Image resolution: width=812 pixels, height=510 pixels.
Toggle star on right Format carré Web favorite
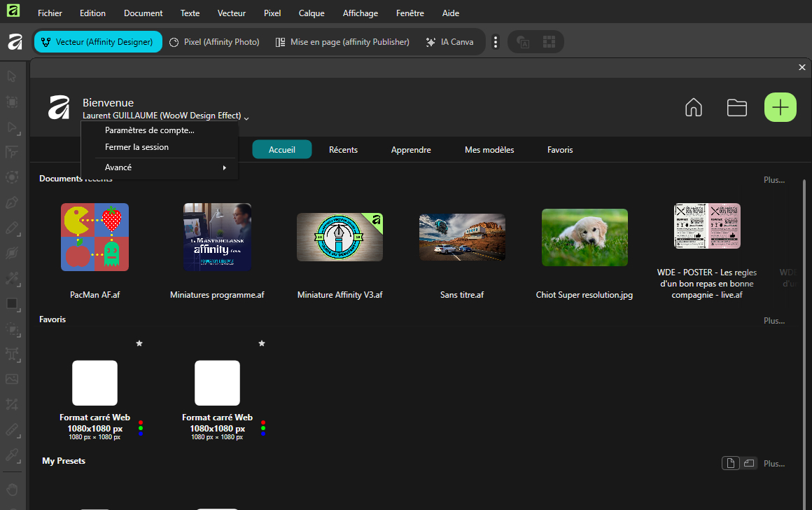click(x=262, y=343)
